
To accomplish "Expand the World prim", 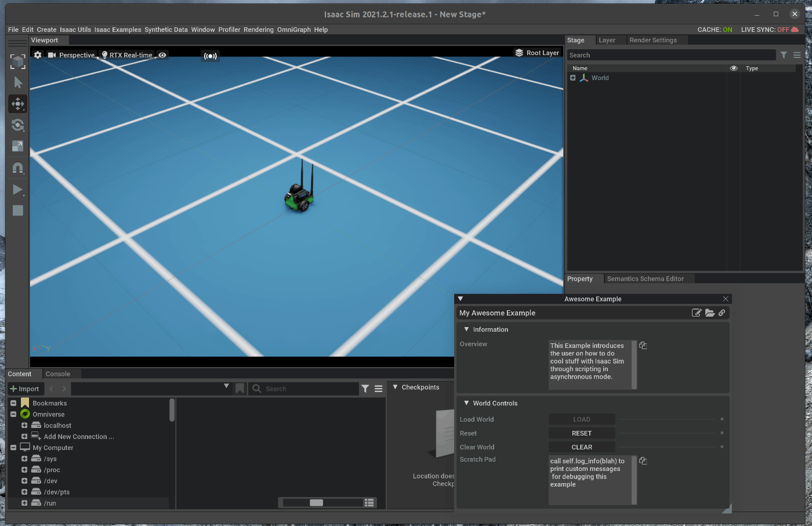I will pyautogui.click(x=573, y=78).
